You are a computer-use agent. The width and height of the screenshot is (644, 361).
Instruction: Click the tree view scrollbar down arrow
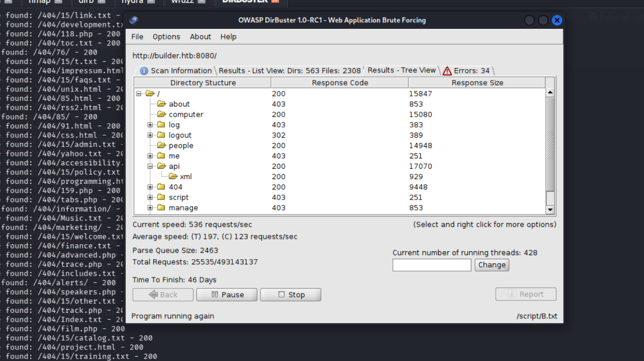(550, 210)
